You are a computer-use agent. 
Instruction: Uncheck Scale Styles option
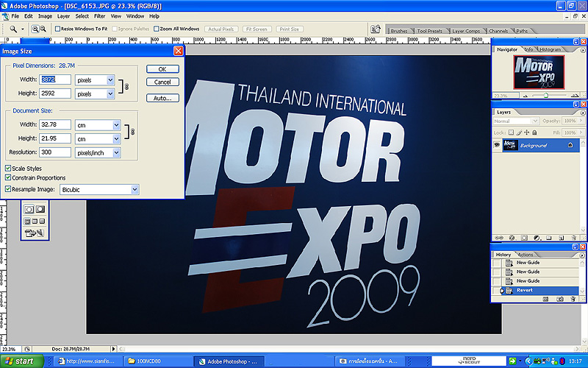point(8,169)
